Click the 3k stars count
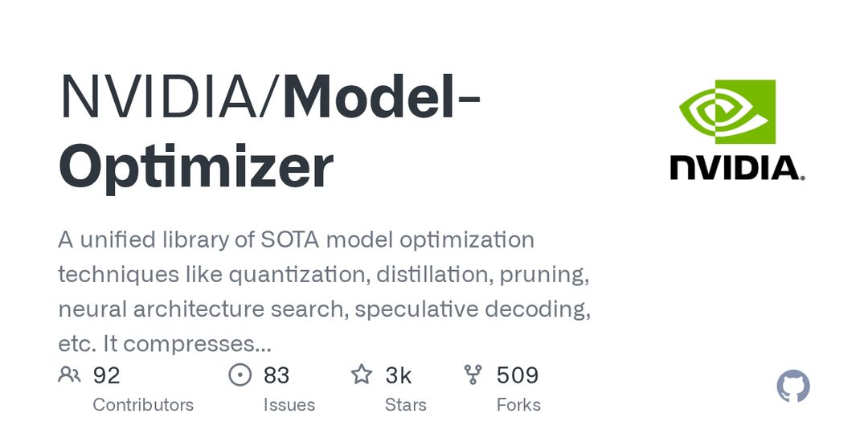The image size is (868, 434). coord(399,375)
